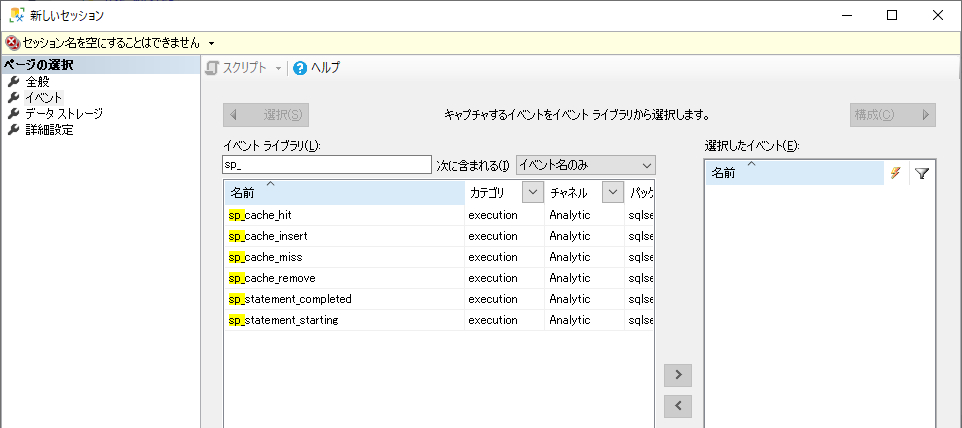
Task: Click the red error icon in warning bar
Action: point(12,43)
